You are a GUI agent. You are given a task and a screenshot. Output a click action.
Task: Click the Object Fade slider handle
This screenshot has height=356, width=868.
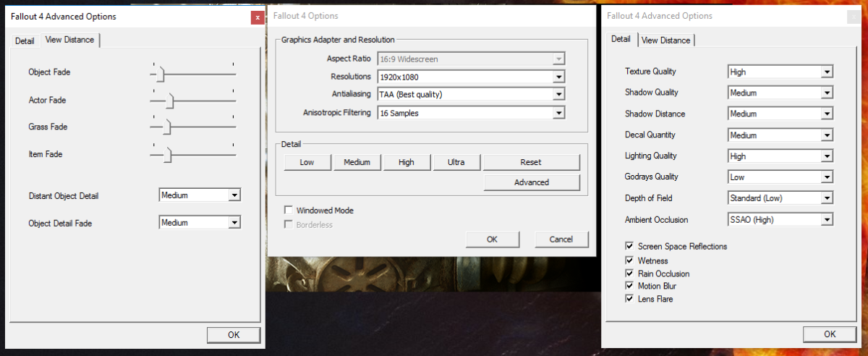[161, 74]
